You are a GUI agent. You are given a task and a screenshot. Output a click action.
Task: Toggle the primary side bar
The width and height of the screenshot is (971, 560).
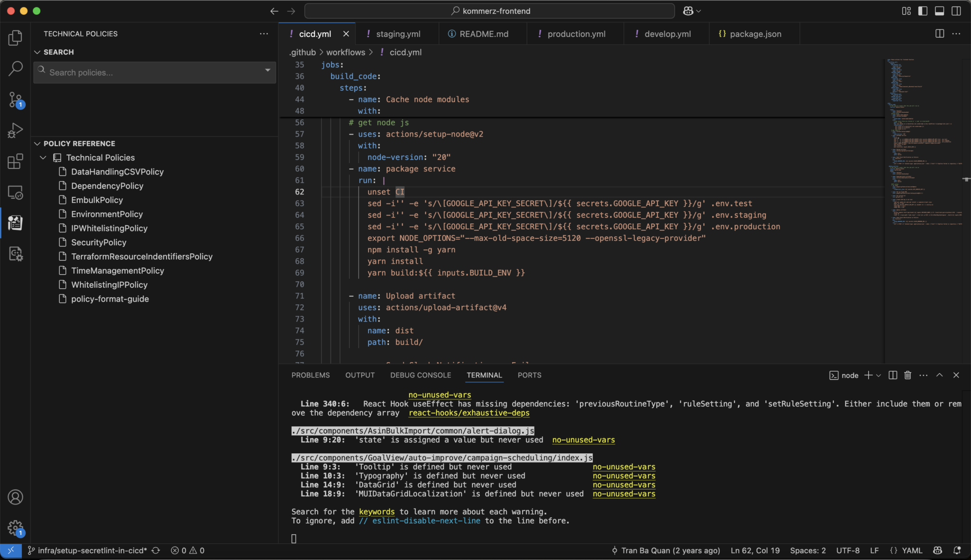point(923,11)
